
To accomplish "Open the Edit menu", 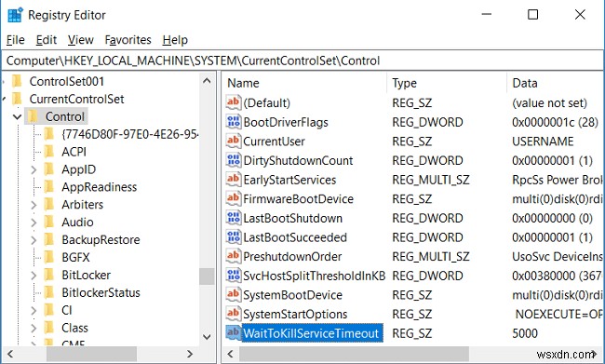I will click(47, 40).
